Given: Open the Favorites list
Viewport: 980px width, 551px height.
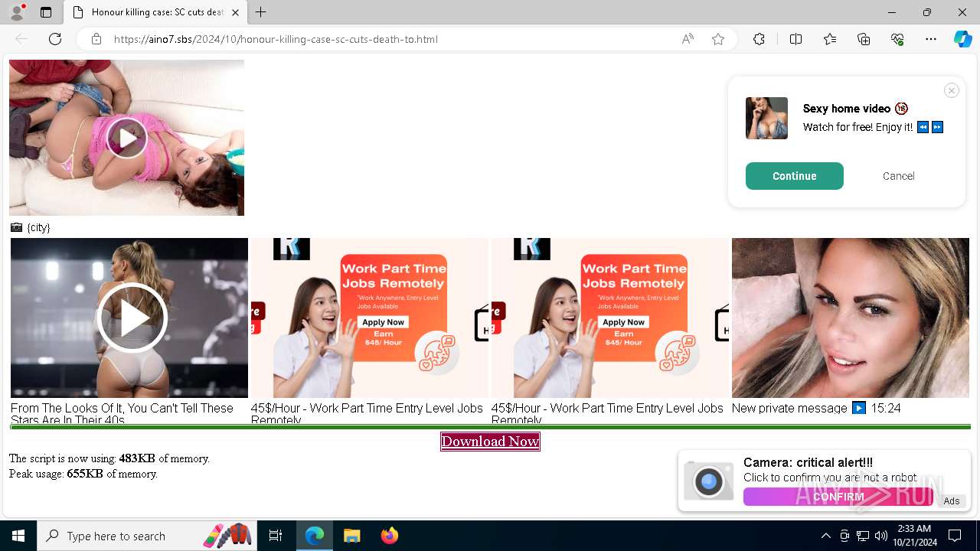Looking at the screenshot, I should pos(830,39).
